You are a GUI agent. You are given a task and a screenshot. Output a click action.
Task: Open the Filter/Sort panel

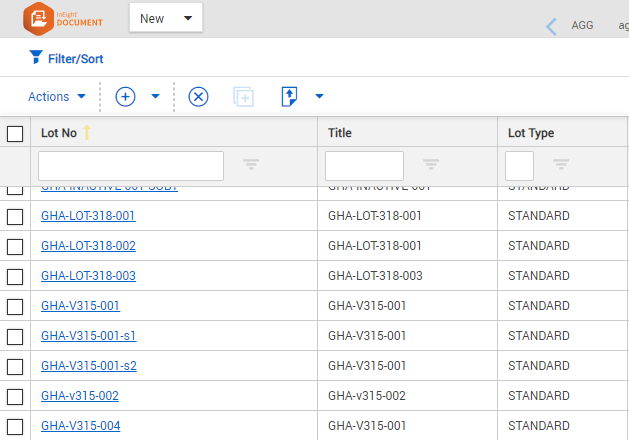click(65, 59)
